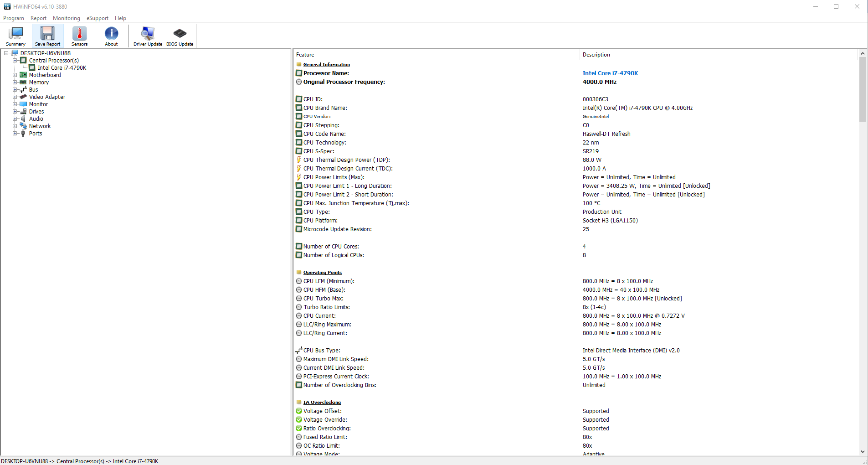Screen dimensions: 868x465
Task: Click the Intel Core i7-4790K tree chip icon
Action: click(x=32, y=68)
